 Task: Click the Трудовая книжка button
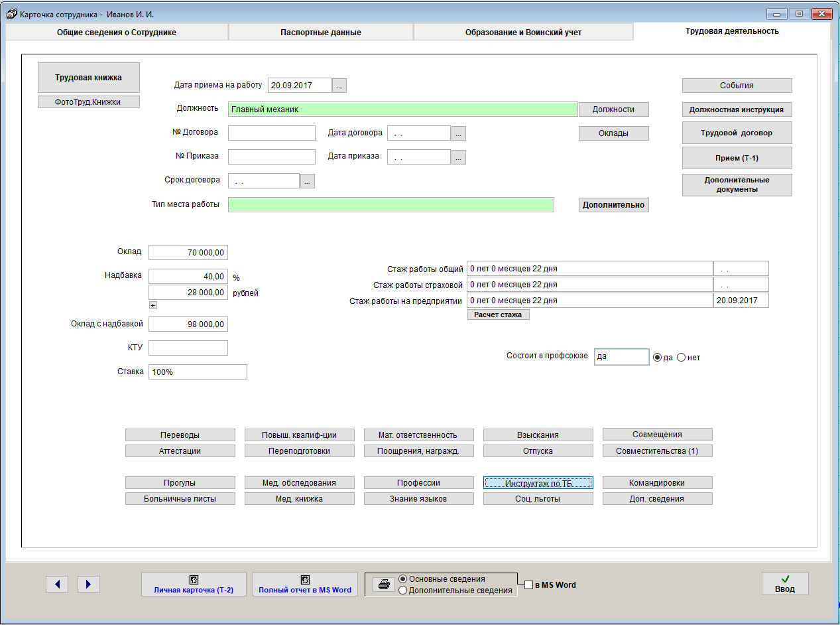click(89, 78)
